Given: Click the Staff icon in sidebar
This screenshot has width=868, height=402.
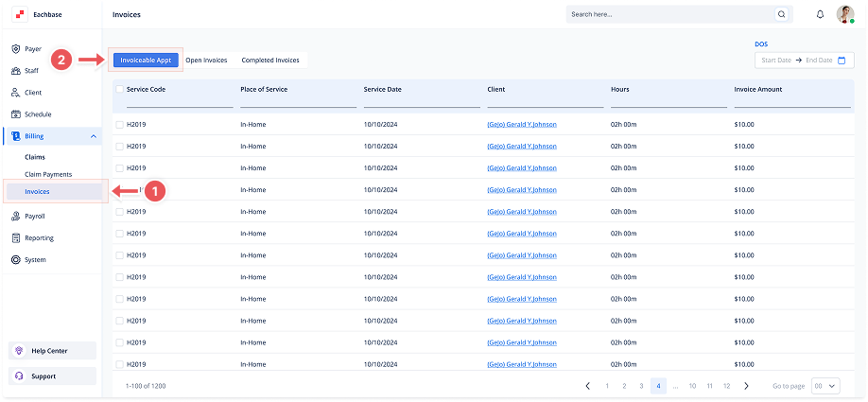Looking at the screenshot, I should click(16, 70).
